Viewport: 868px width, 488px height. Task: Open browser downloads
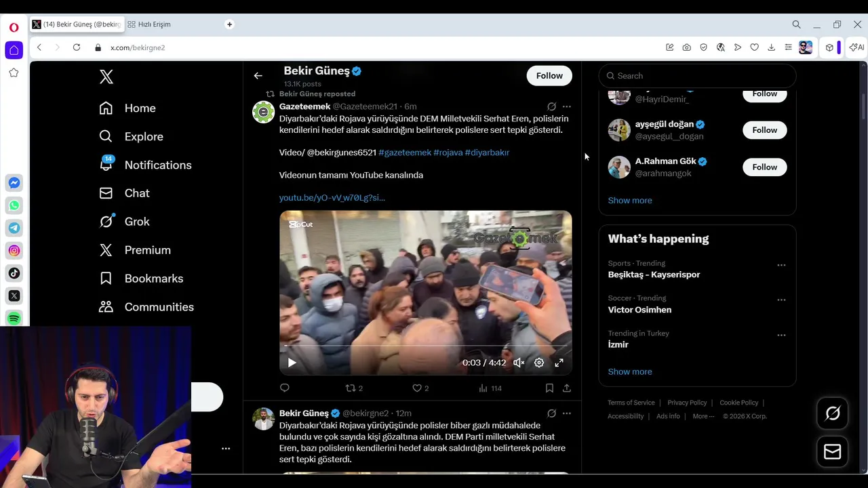771,47
